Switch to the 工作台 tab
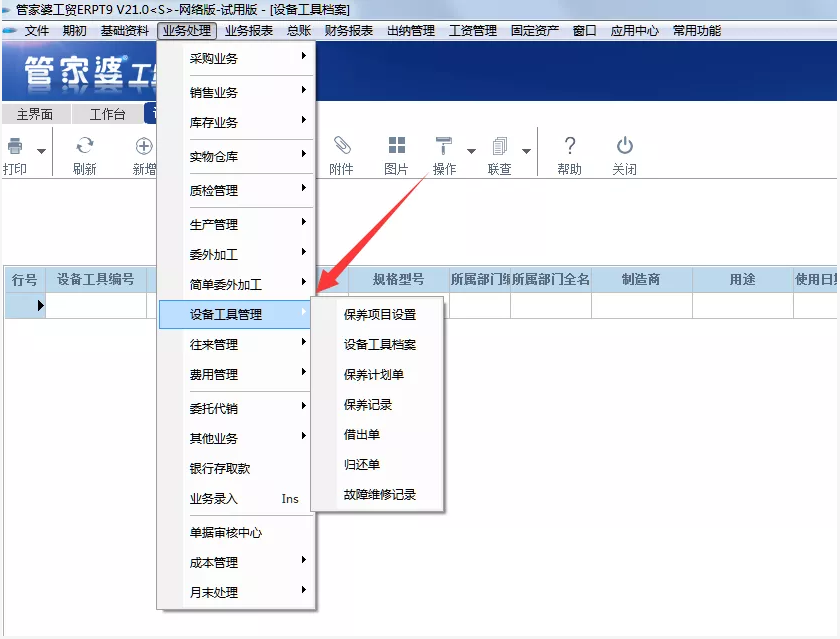 point(107,114)
